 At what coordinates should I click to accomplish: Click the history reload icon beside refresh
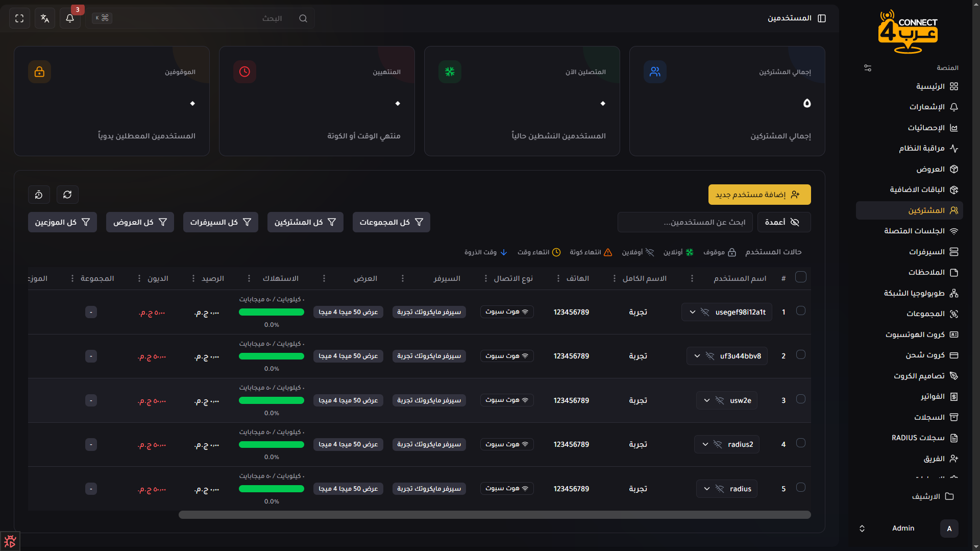click(x=39, y=195)
